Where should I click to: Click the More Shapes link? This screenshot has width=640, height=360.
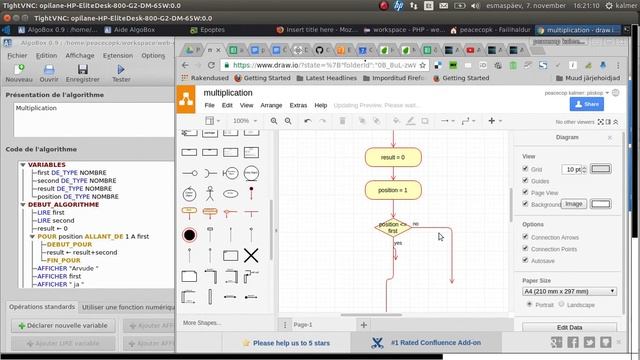tap(202, 323)
